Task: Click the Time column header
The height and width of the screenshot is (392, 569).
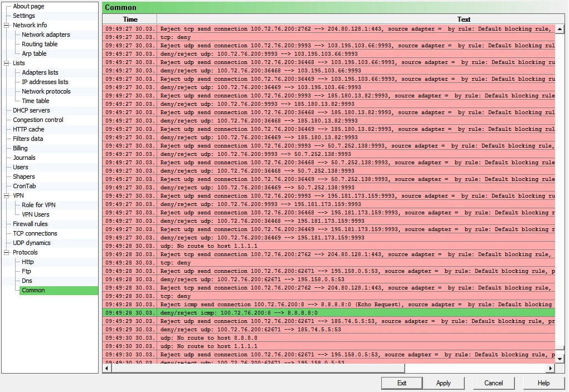Action: click(x=129, y=19)
